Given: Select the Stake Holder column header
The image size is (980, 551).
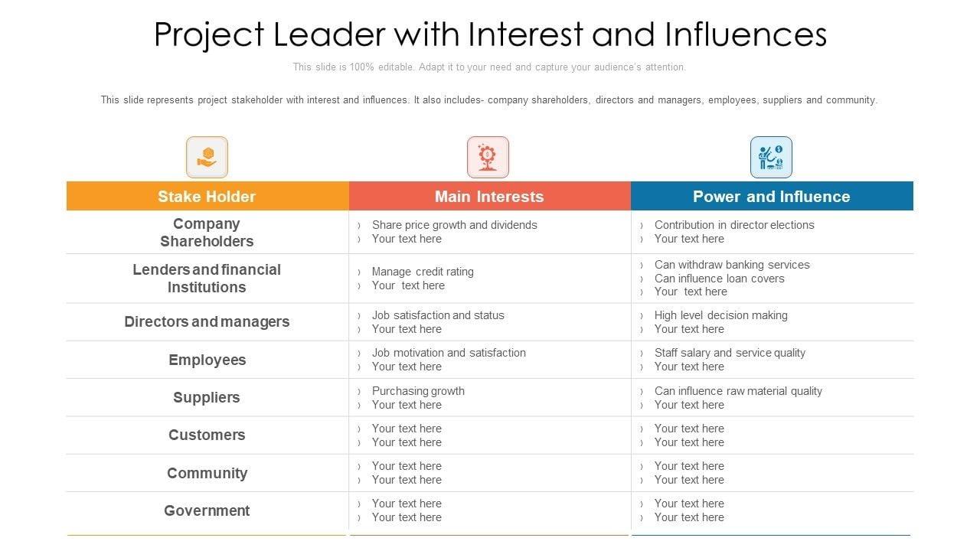Looking at the screenshot, I should (x=207, y=197).
